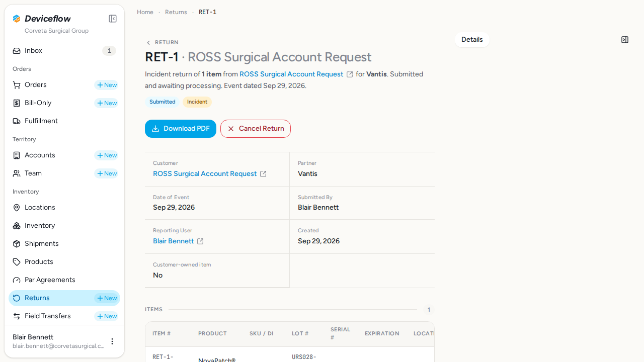Screen dimensions: 644x362
Task: Click the Inventory boxes icon
Action: tap(17, 226)
